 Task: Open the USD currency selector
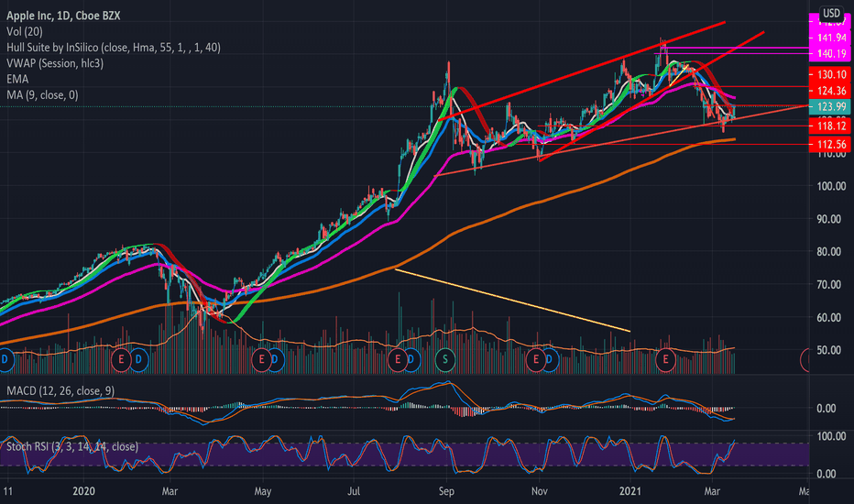pyautogui.click(x=831, y=13)
